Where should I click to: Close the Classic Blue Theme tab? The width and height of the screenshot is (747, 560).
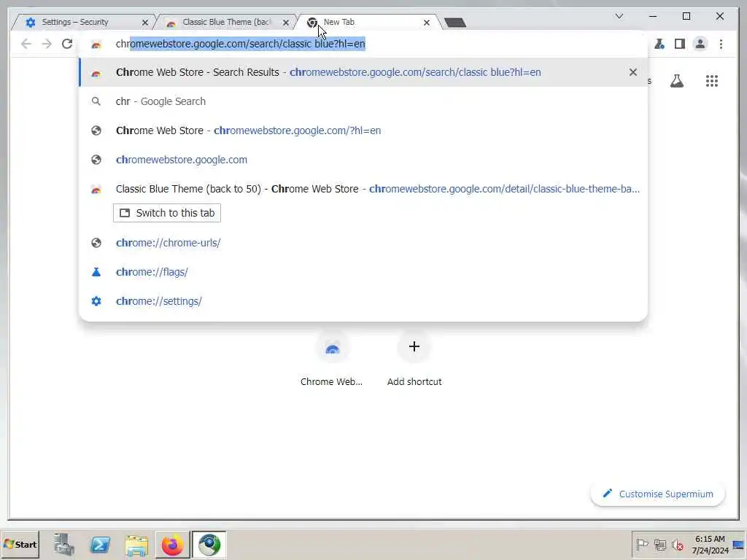coord(286,23)
